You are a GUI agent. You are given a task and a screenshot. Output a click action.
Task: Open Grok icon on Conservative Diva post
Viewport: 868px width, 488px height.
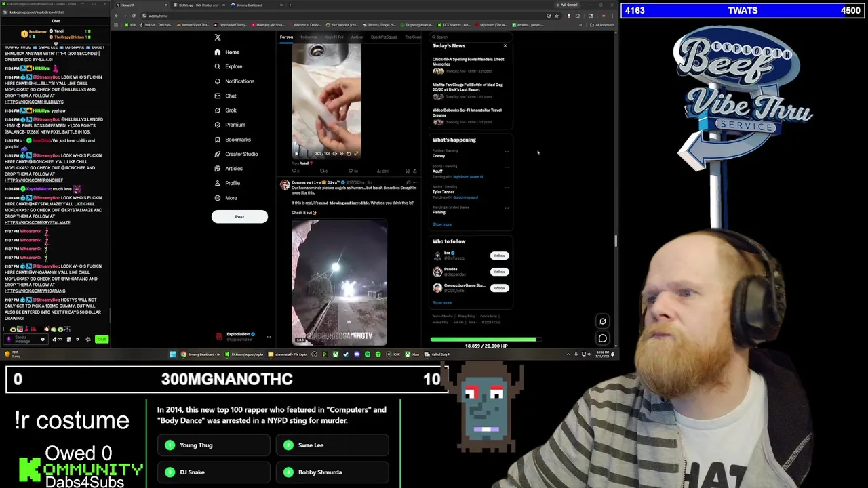pyautogui.click(x=408, y=183)
